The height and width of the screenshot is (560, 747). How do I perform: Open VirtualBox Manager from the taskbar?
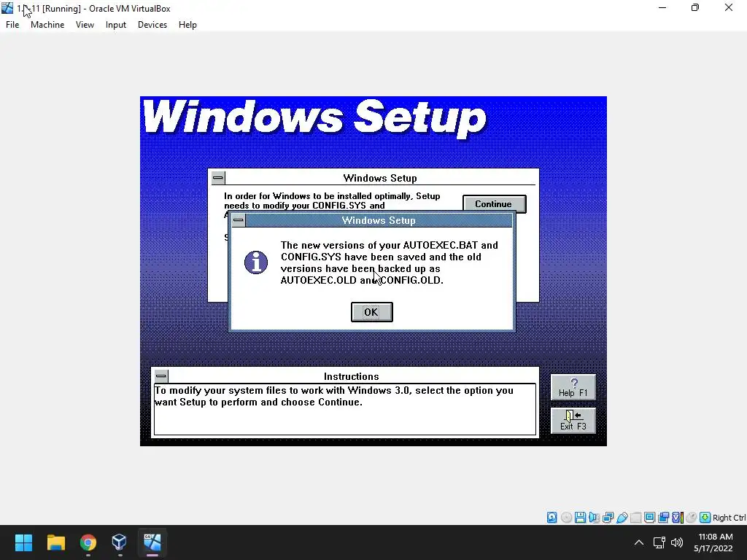(119, 542)
